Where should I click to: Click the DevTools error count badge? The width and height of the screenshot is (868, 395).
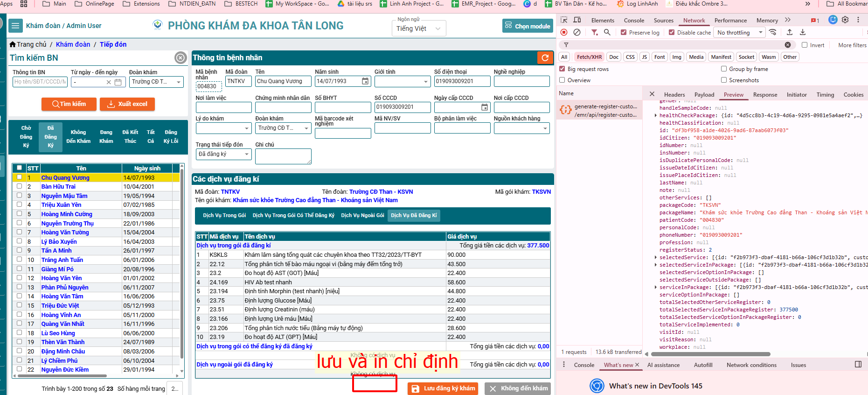coord(815,20)
